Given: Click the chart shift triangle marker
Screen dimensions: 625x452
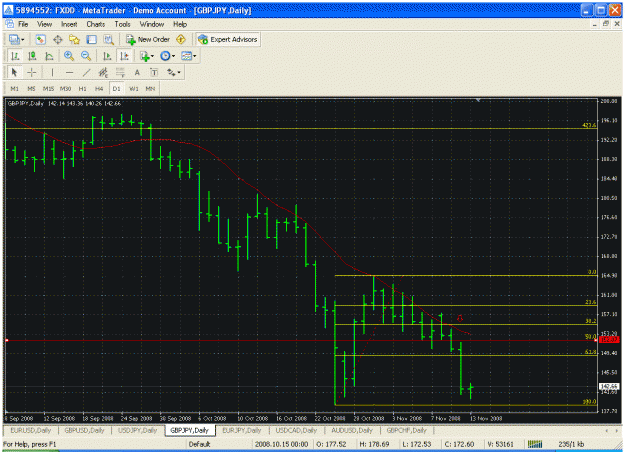Looking at the screenshot, I should pos(478,100).
